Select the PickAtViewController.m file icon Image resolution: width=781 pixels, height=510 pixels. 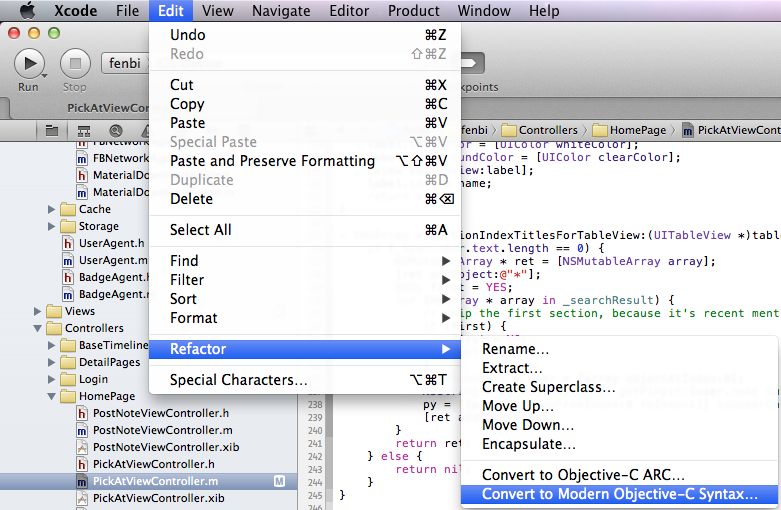83,481
